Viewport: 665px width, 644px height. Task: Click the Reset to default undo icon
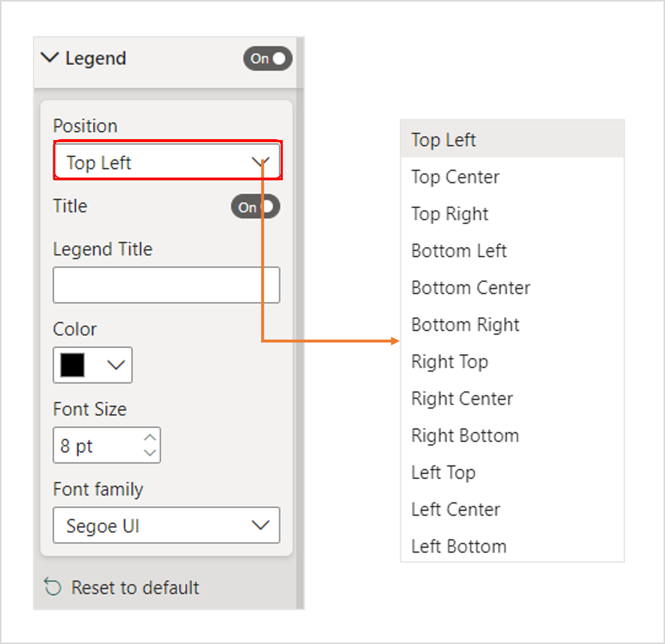tap(53, 587)
